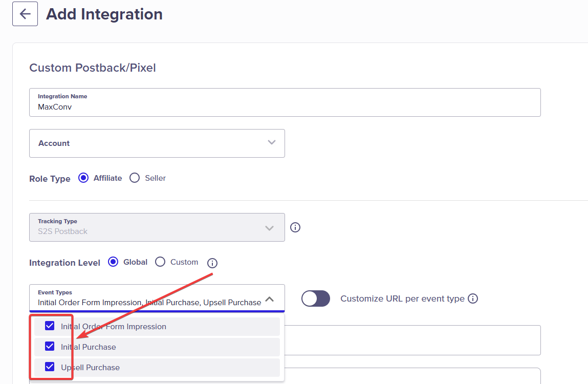Enable Customize URL per event type toggle
Screen dimensions: 588x384
click(316, 299)
